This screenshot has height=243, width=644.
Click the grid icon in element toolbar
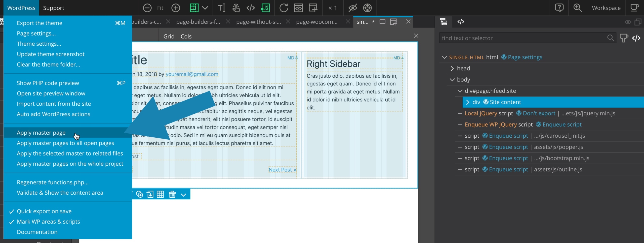[160, 194]
